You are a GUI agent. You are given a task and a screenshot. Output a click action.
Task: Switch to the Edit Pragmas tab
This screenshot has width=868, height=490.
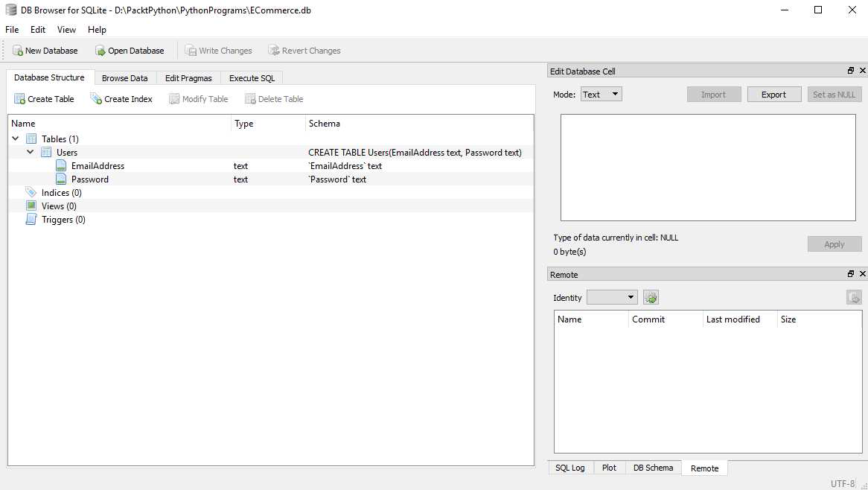[188, 78]
